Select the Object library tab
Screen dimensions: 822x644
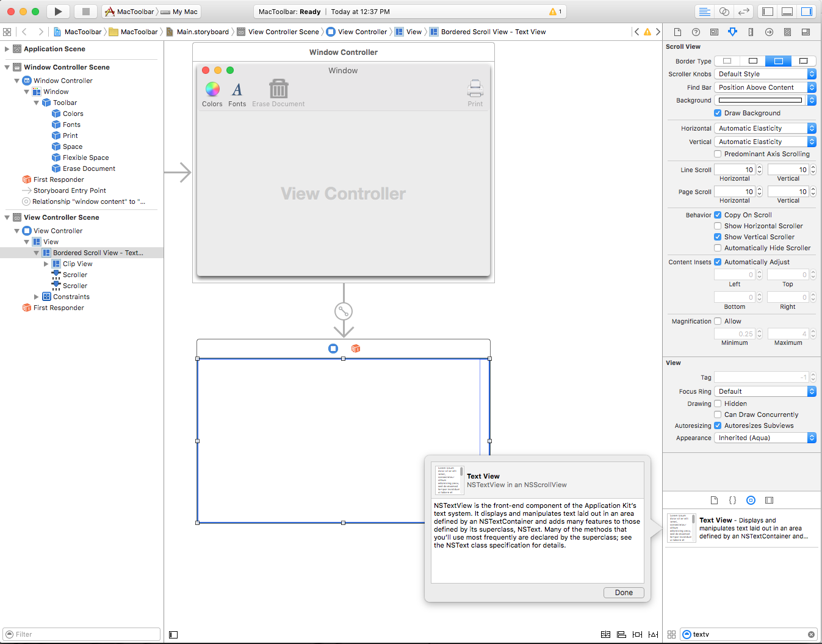click(x=751, y=500)
